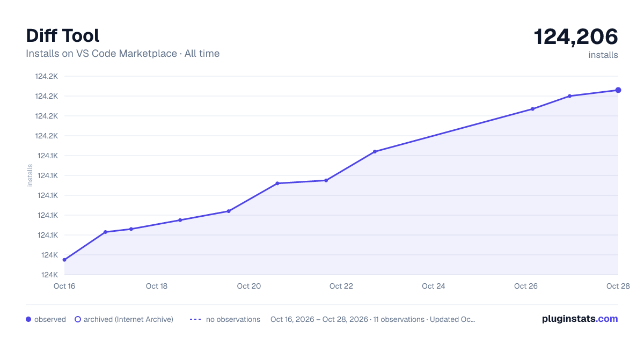Image resolution: width=644 pixels, height=338 pixels.
Task: Click the filled observed legend dot
Action: click(x=28, y=319)
